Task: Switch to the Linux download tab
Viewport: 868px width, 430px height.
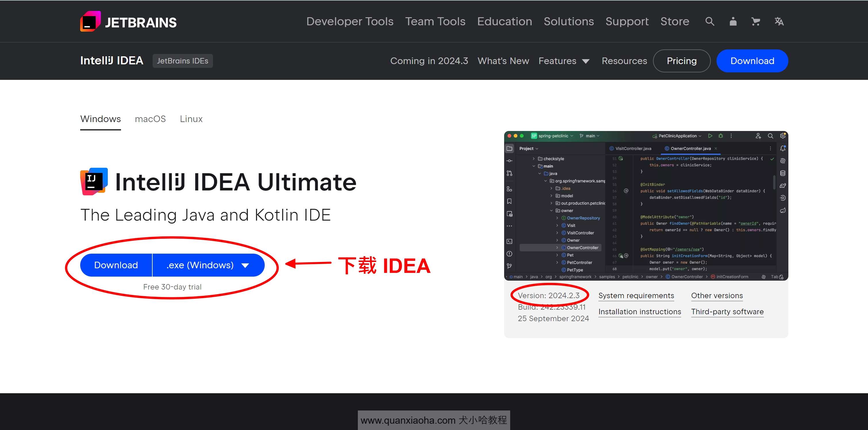Action: (x=191, y=119)
